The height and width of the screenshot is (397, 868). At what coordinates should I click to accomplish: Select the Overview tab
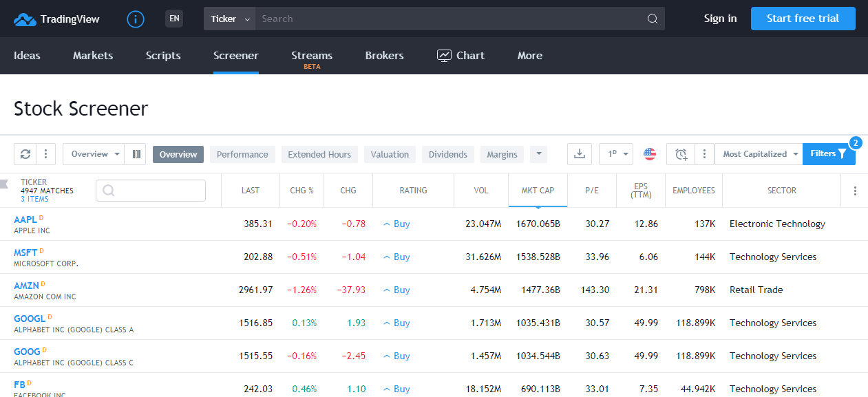point(178,154)
